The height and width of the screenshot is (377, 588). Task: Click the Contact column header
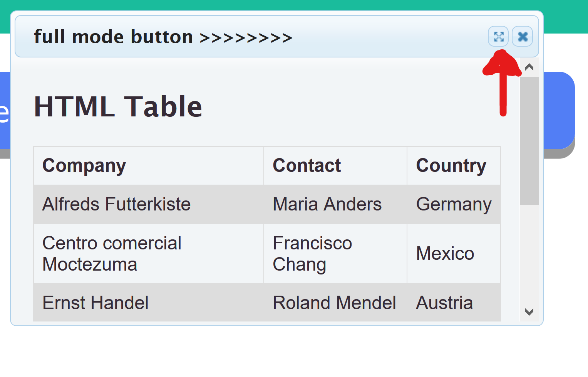[307, 166]
